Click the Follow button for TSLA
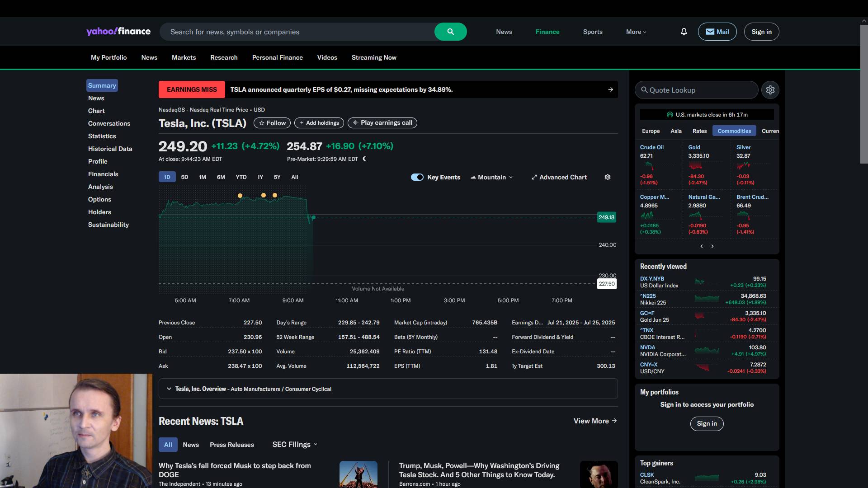Image resolution: width=868 pixels, height=488 pixels. [x=272, y=123]
